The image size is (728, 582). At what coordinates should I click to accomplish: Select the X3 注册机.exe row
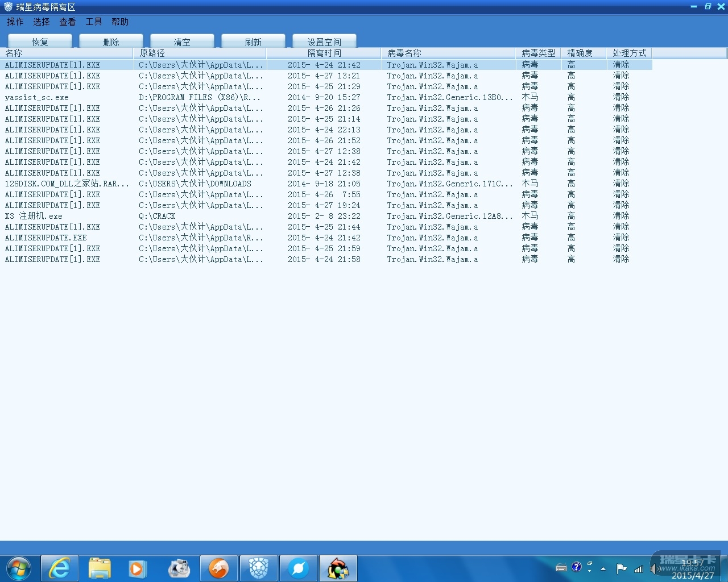click(x=326, y=216)
